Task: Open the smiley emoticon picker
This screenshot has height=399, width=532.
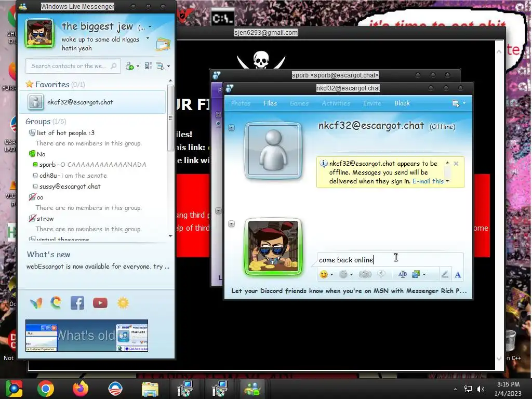Action: (324, 274)
